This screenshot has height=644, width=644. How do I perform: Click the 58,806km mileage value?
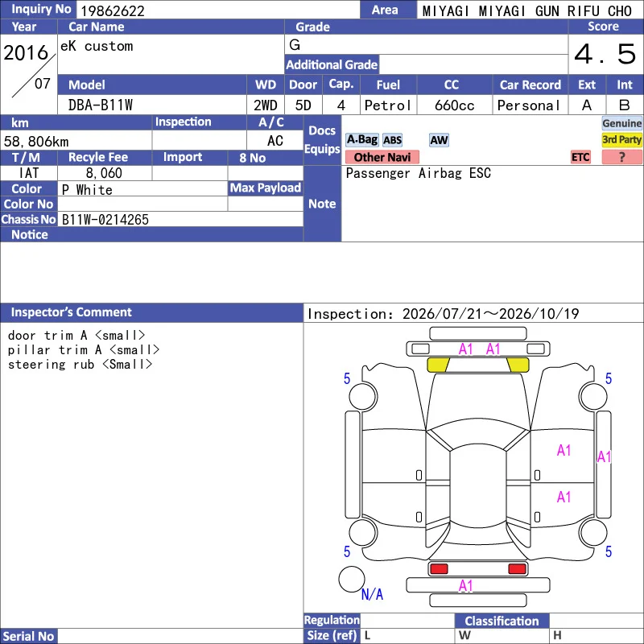click(x=36, y=142)
